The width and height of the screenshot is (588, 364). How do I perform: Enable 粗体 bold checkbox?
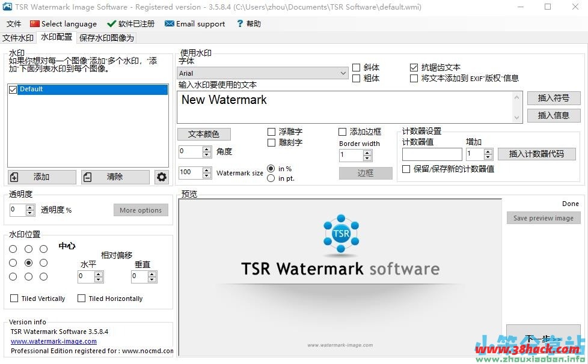357,78
